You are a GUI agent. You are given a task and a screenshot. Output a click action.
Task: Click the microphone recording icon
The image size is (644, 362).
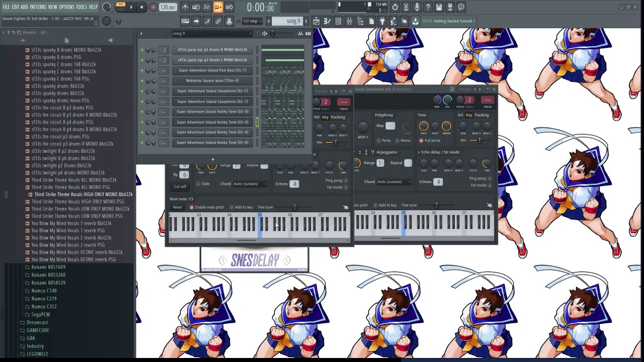(x=417, y=8)
